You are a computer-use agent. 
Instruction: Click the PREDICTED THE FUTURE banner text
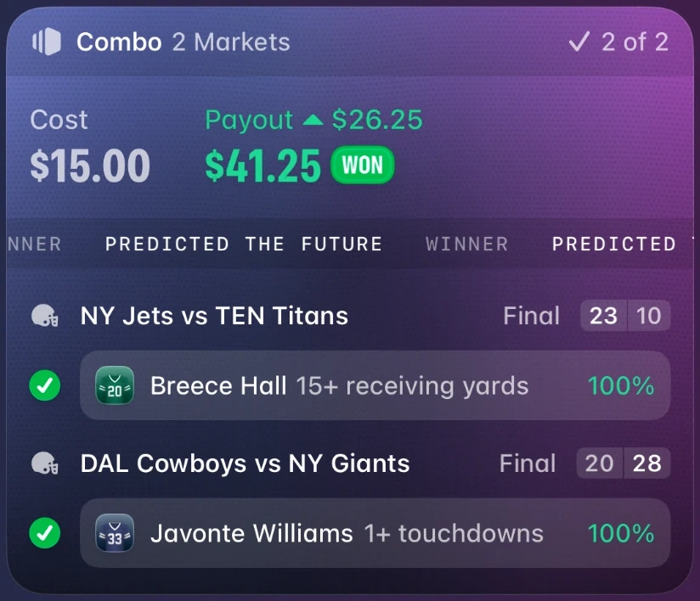coord(244,244)
